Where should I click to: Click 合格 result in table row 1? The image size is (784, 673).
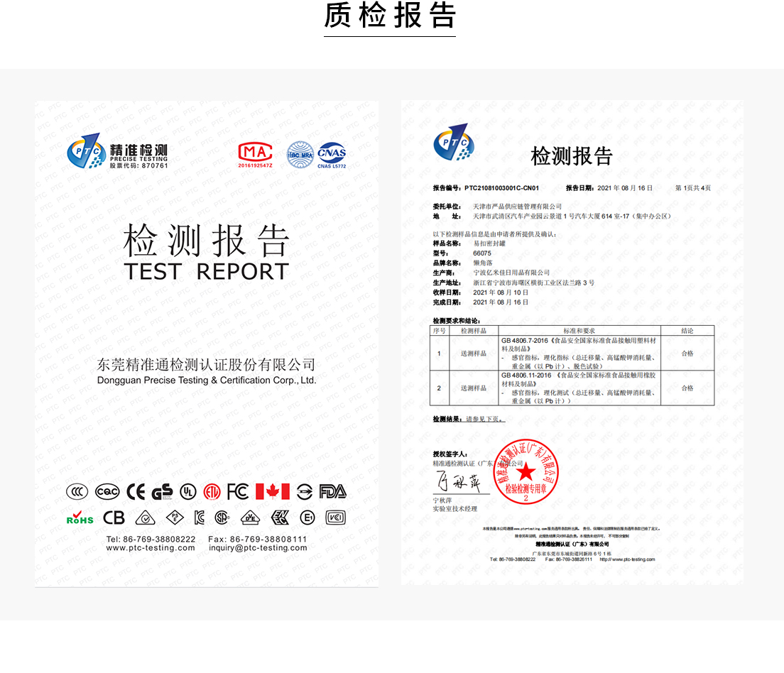(x=687, y=354)
